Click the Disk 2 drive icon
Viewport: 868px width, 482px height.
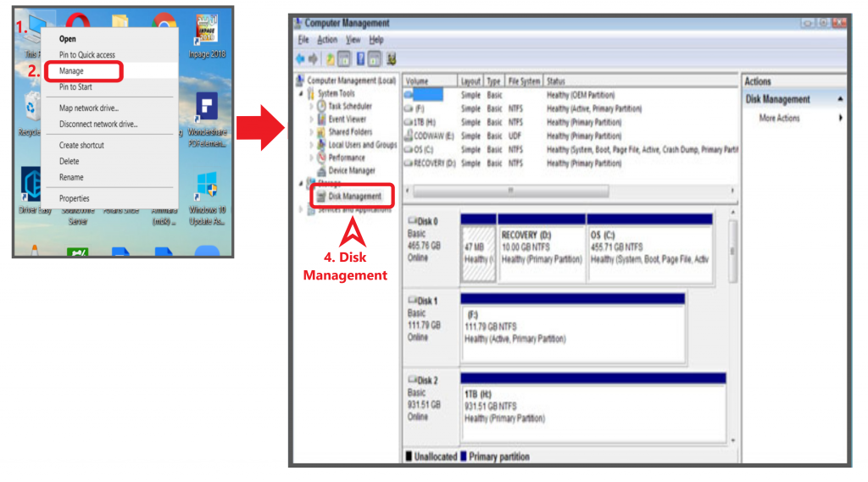click(413, 380)
